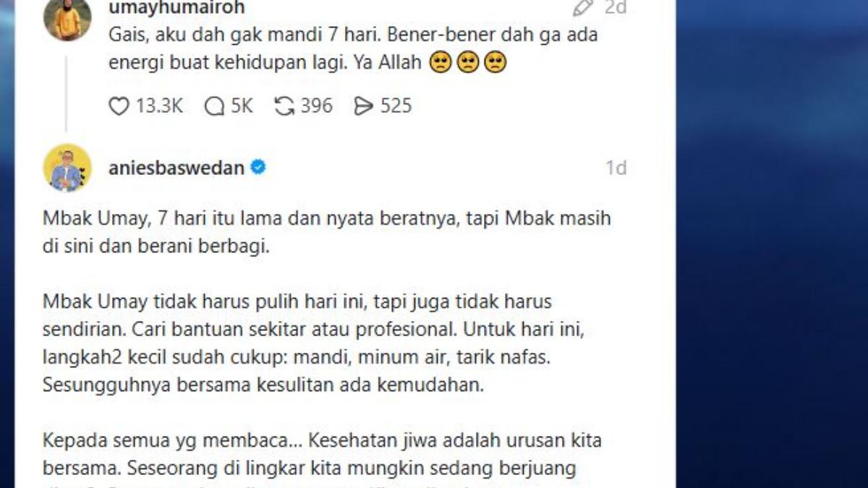Click the blue verified badge next to aniesbaswedan

click(x=258, y=168)
